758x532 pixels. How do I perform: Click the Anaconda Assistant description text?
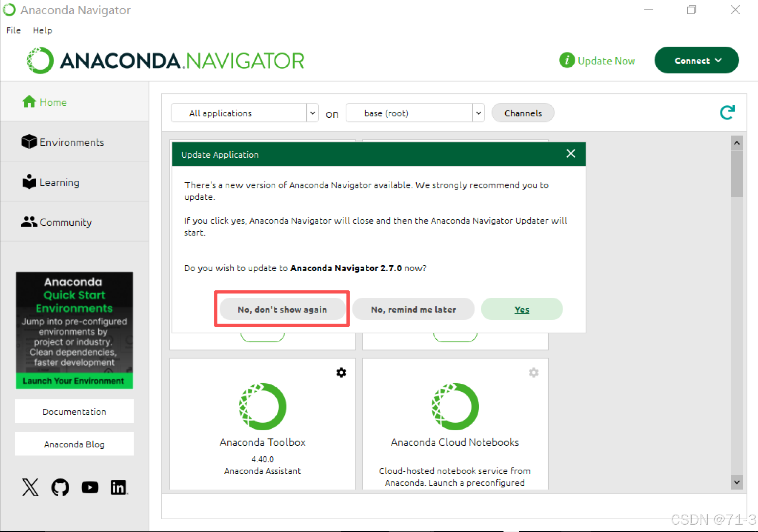click(x=263, y=471)
